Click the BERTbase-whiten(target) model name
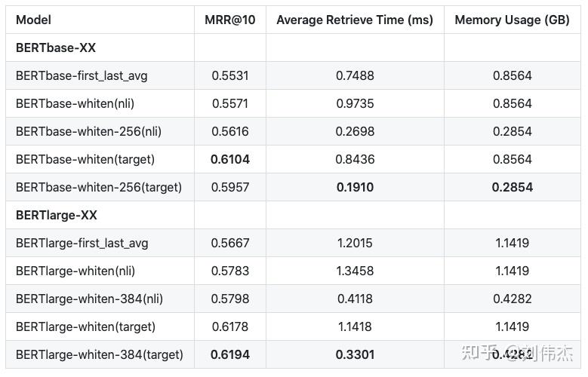588x377 pixels. click(85, 159)
